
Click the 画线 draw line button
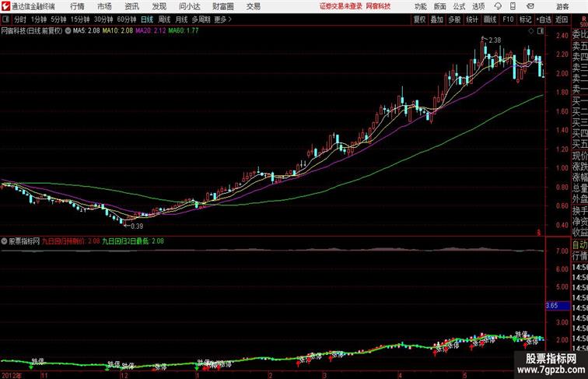click(x=490, y=19)
